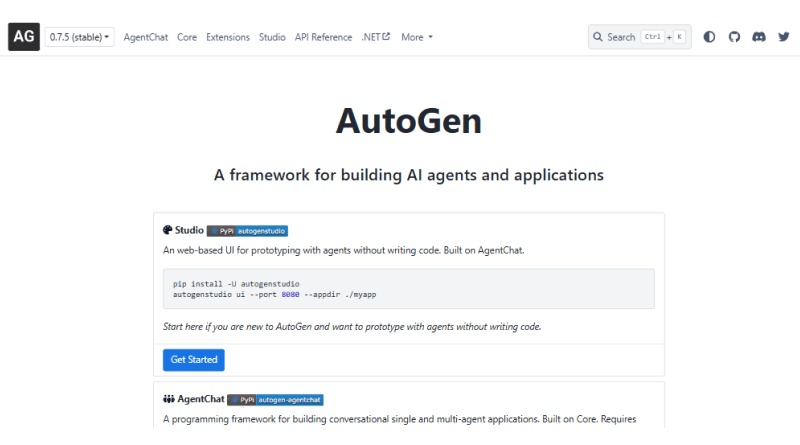Open the Studio nav item

[x=272, y=37]
